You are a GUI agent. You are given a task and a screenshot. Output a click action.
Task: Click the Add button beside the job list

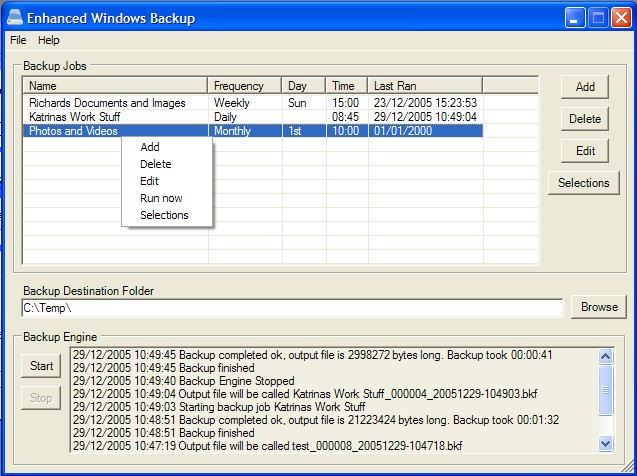click(585, 87)
